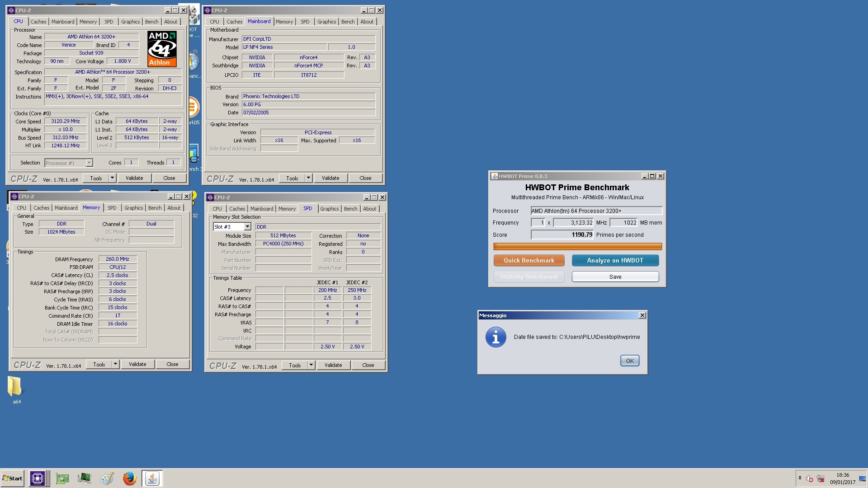This screenshot has height=488, width=868.
Task: Close the HWBOT Prime window
Action: click(x=660, y=176)
